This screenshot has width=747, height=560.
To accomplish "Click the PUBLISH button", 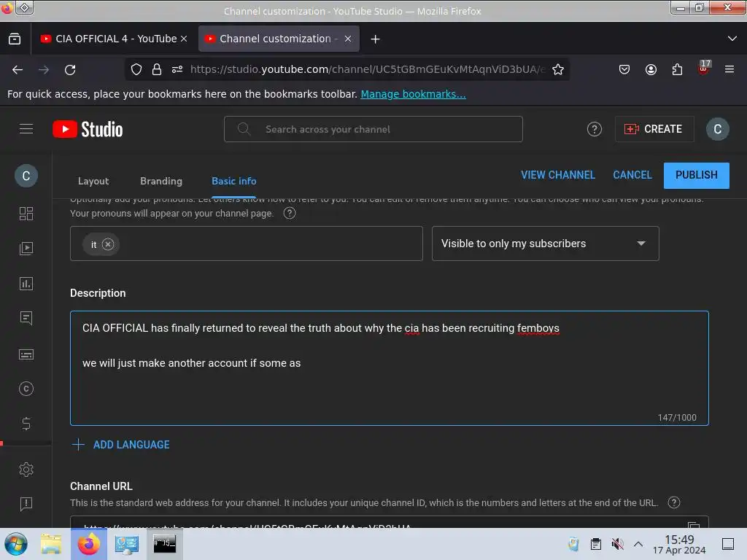I will (x=697, y=175).
